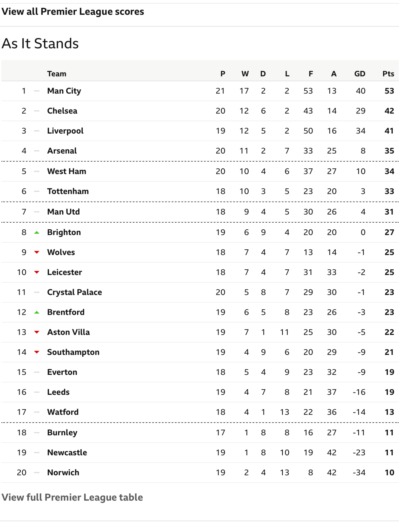Click the red down arrow beside Leicester
This screenshot has height=532, width=399.
pos(37,272)
